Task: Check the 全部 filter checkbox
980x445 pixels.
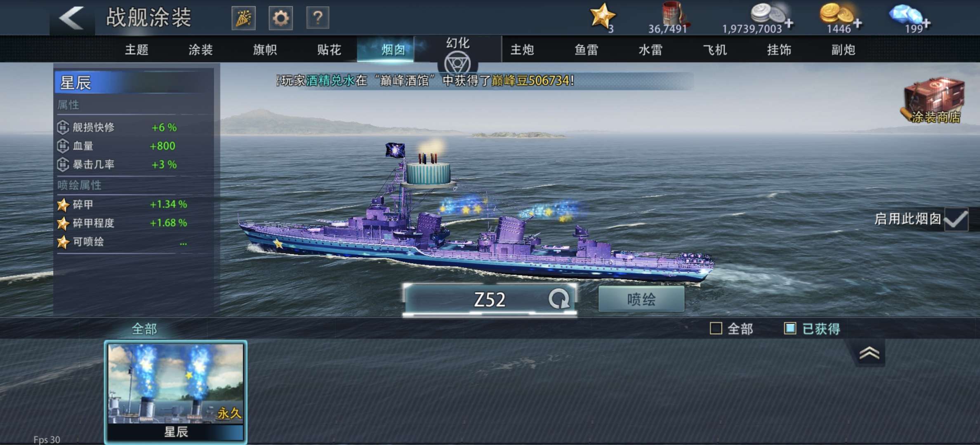Action: click(x=716, y=328)
